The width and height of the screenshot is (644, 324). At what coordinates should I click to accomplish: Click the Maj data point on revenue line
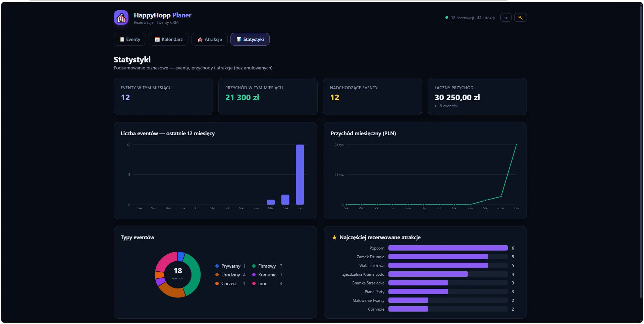coord(485,201)
